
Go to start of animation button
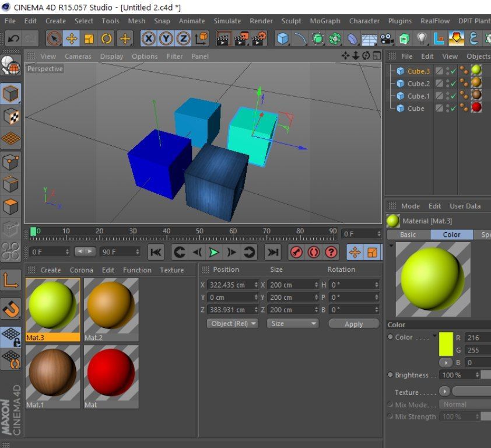point(156,252)
